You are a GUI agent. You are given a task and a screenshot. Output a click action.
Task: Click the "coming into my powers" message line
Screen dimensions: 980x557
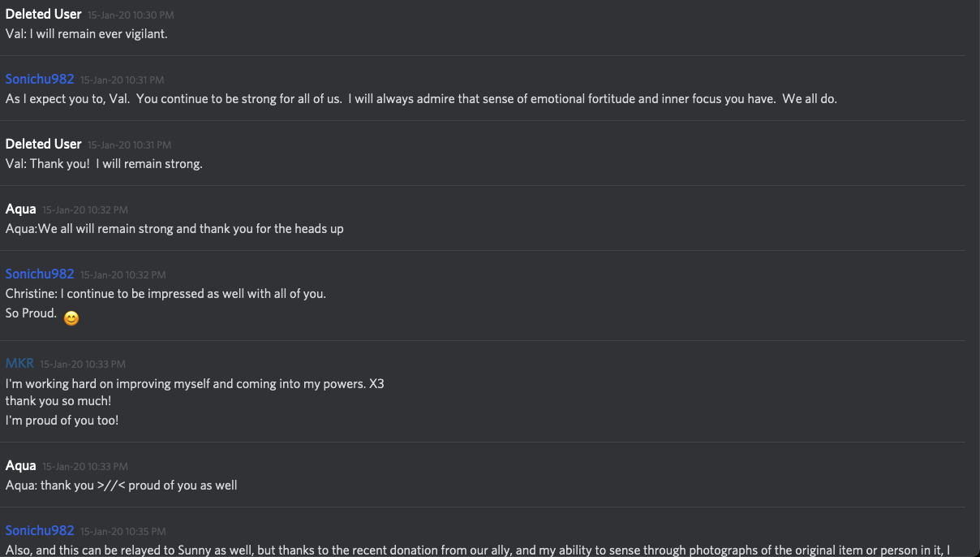(x=195, y=383)
